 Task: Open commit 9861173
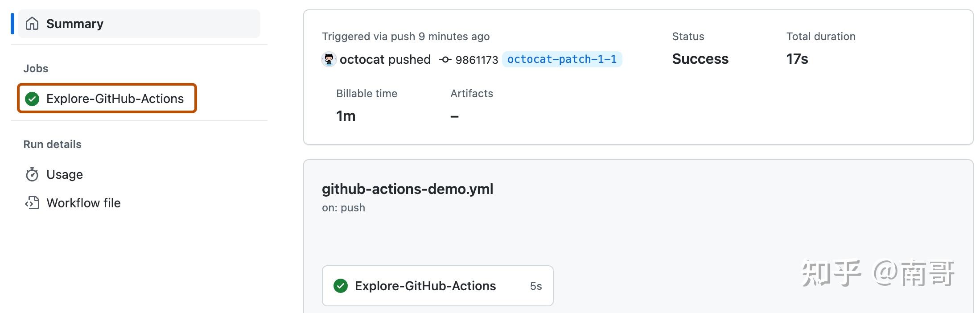(476, 59)
